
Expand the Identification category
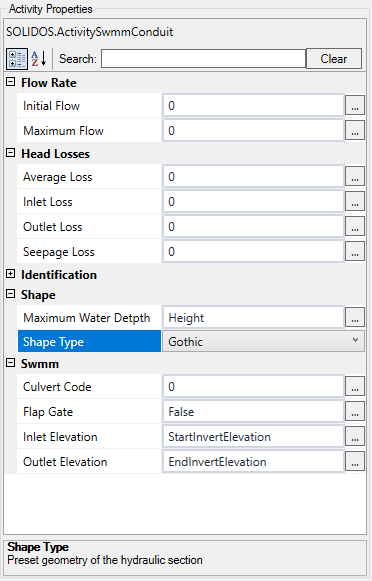[x=11, y=274]
